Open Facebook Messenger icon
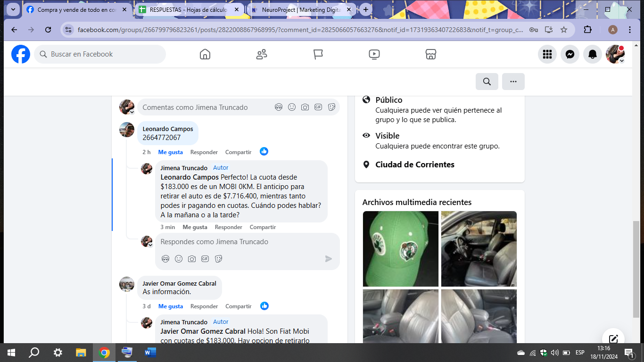This screenshot has width=644, height=362. click(570, 54)
